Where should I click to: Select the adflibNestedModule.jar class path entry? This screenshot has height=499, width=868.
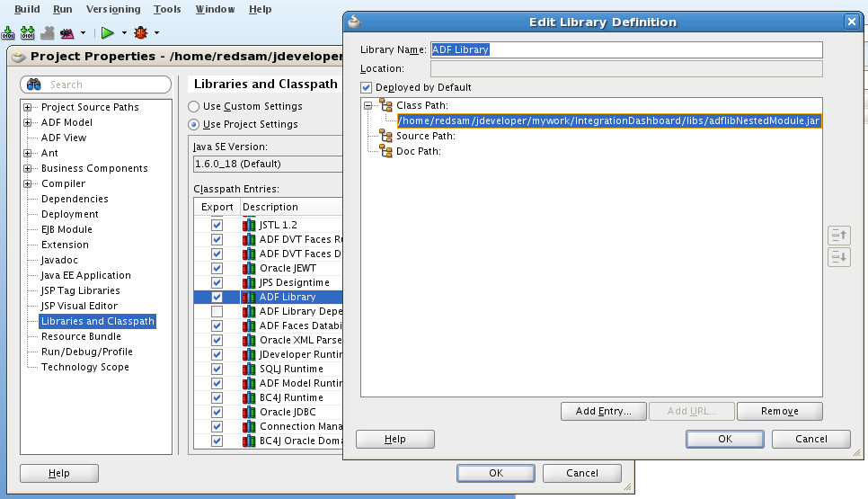(x=609, y=120)
